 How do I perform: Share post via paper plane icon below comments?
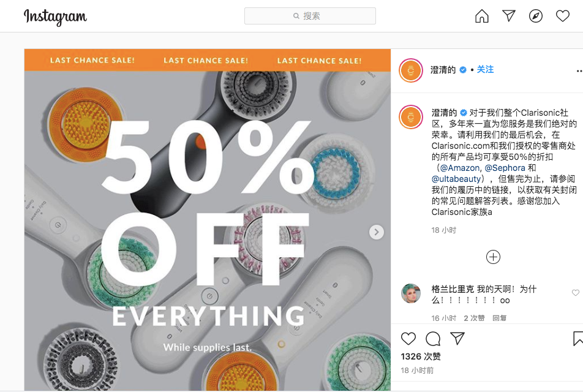coord(457,338)
